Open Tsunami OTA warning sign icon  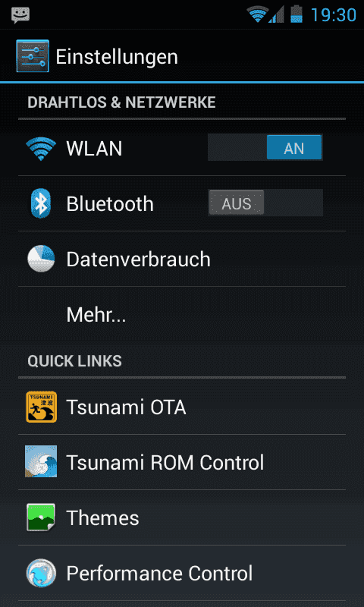pos(42,407)
